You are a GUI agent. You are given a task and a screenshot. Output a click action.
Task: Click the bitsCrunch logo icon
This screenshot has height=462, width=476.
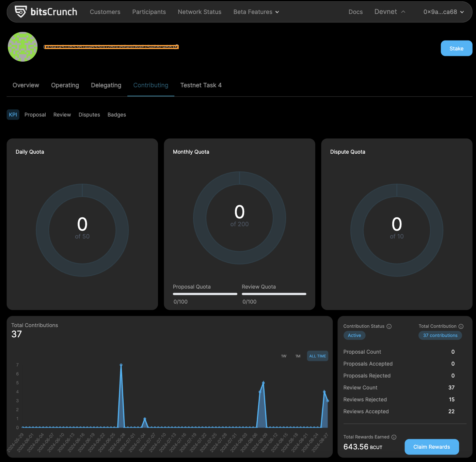point(21,12)
